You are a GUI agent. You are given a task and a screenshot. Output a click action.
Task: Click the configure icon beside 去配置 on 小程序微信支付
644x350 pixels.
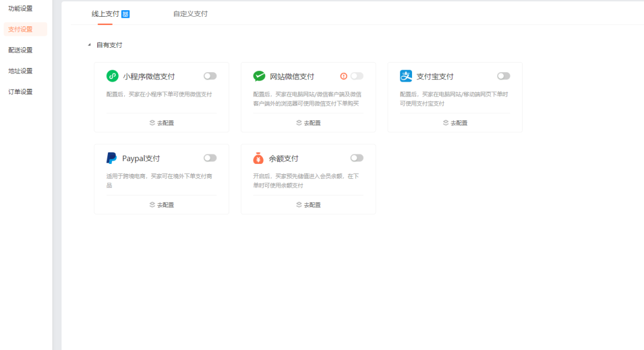(152, 122)
